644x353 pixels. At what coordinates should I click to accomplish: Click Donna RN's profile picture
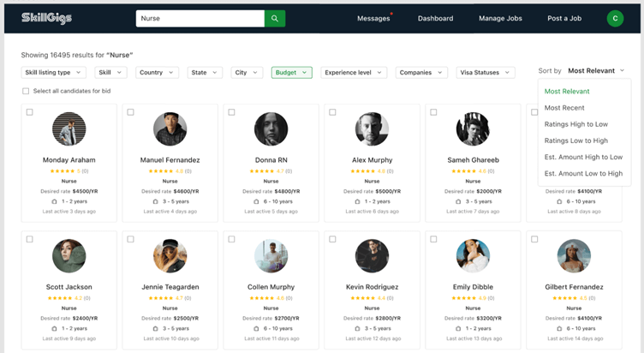click(271, 129)
